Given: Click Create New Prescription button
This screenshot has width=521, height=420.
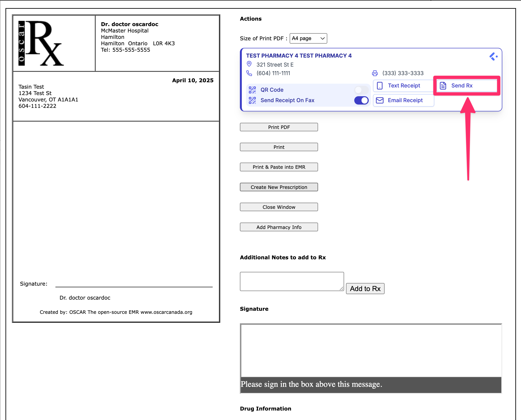Looking at the screenshot, I should point(278,187).
